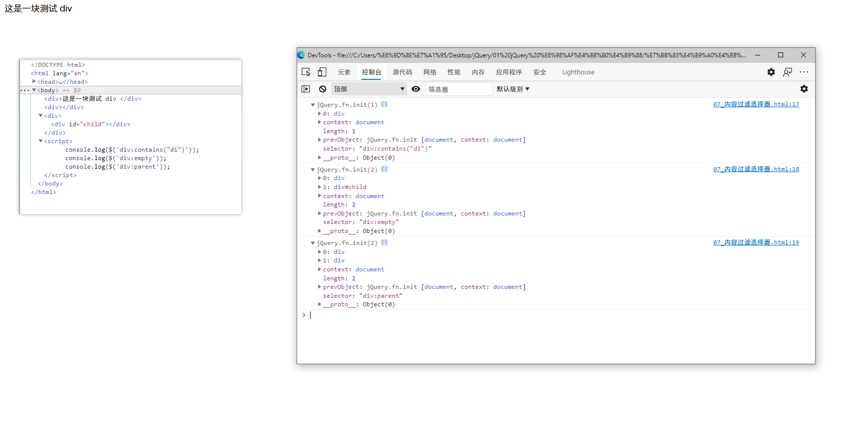
Task: Open the 安全 tab
Action: coord(540,72)
